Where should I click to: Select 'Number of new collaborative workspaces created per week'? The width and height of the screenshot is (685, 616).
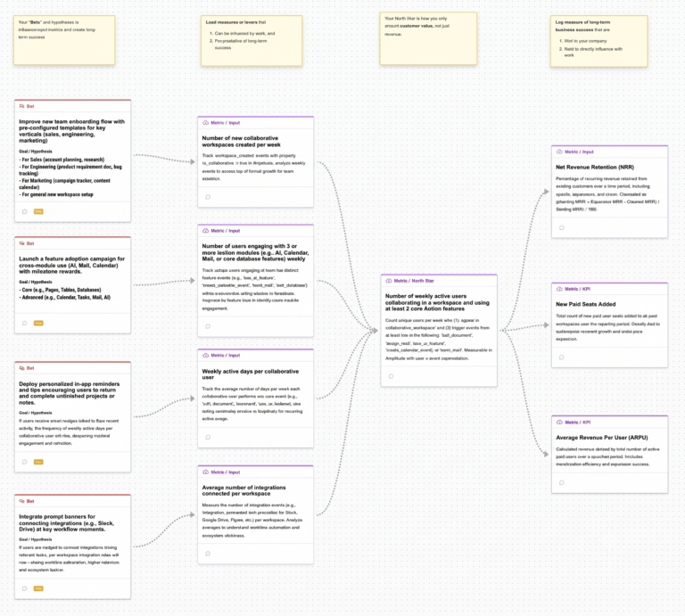coord(241,142)
